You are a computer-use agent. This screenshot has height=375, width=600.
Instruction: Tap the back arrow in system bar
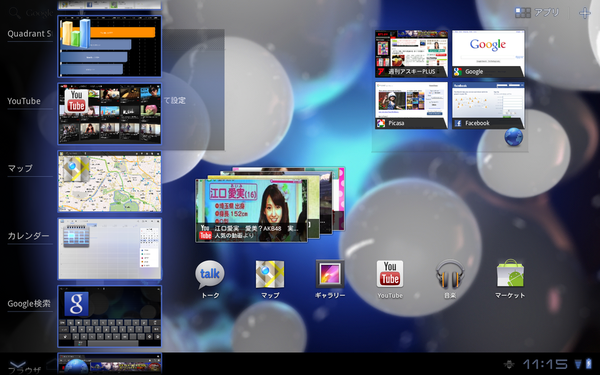click(x=17, y=364)
